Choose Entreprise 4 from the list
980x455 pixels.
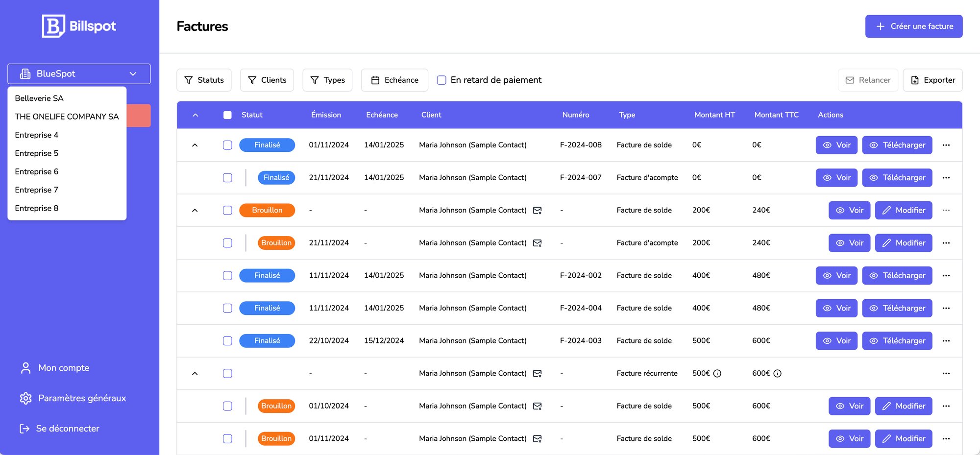click(x=67, y=135)
